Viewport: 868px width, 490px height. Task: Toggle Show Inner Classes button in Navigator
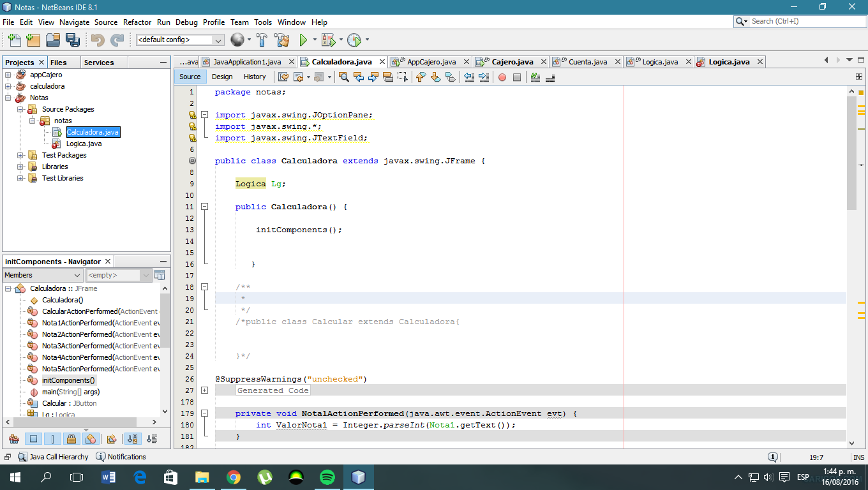point(91,438)
